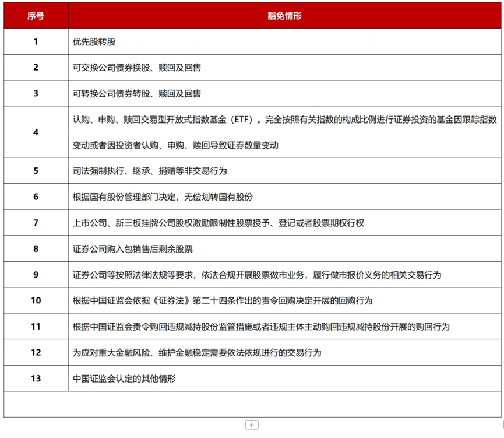Select the row number 4 cell
504x438 pixels.
tap(36, 132)
